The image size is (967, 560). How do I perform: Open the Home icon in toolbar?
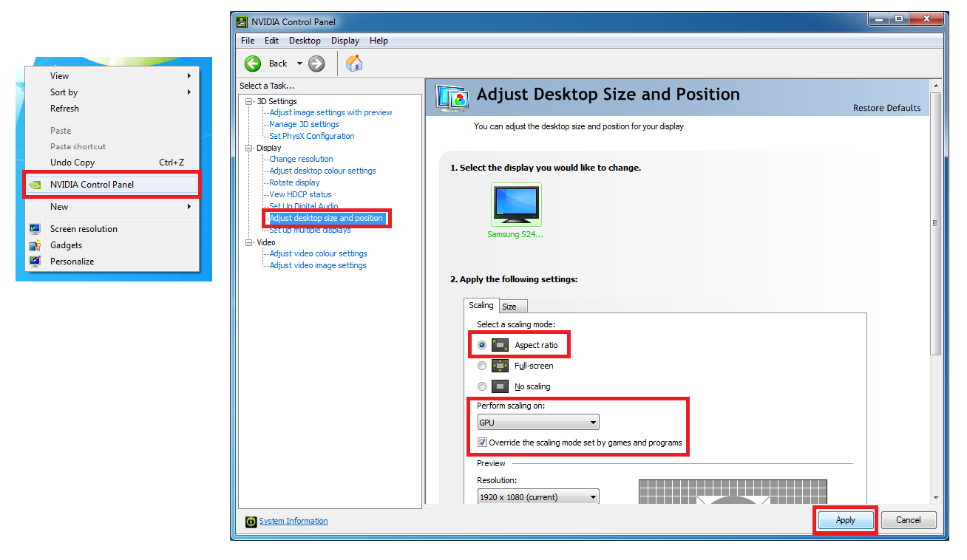click(354, 64)
